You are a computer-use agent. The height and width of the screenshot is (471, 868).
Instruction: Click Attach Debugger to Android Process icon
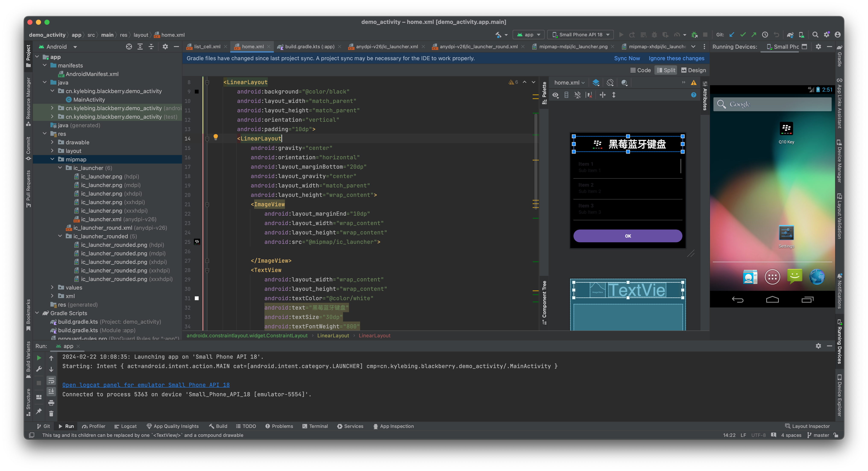point(694,35)
